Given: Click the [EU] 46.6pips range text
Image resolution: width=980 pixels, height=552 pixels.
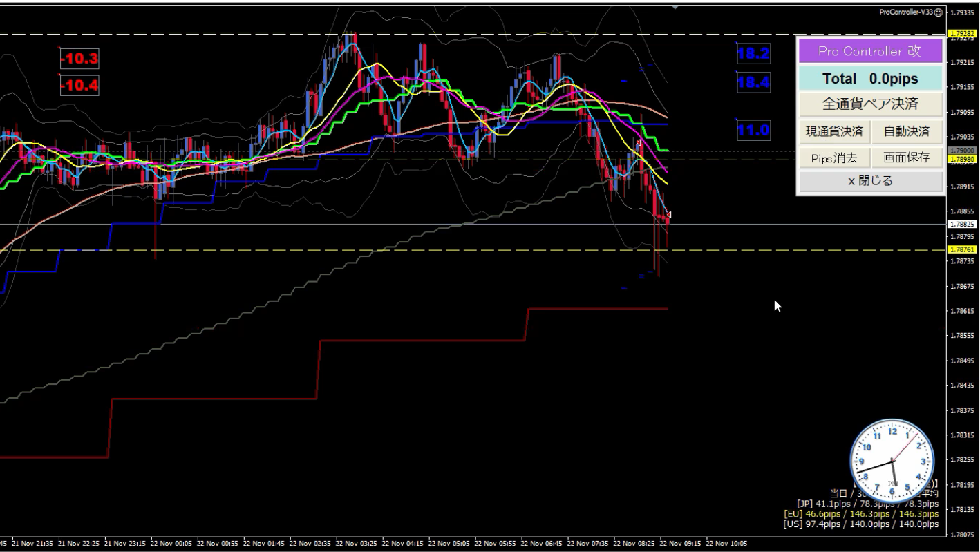Looking at the screenshot, I should [x=861, y=514].
